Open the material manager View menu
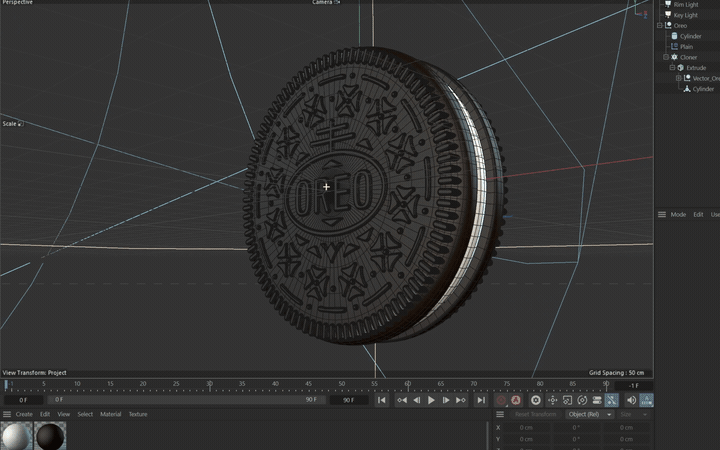The image size is (720, 450). point(63,414)
